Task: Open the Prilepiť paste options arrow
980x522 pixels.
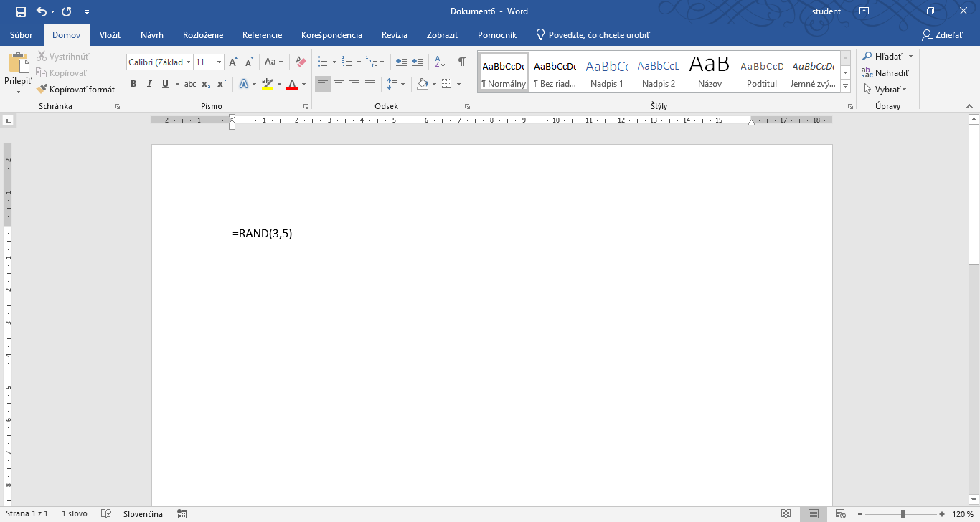Action: tap(18, 91)
